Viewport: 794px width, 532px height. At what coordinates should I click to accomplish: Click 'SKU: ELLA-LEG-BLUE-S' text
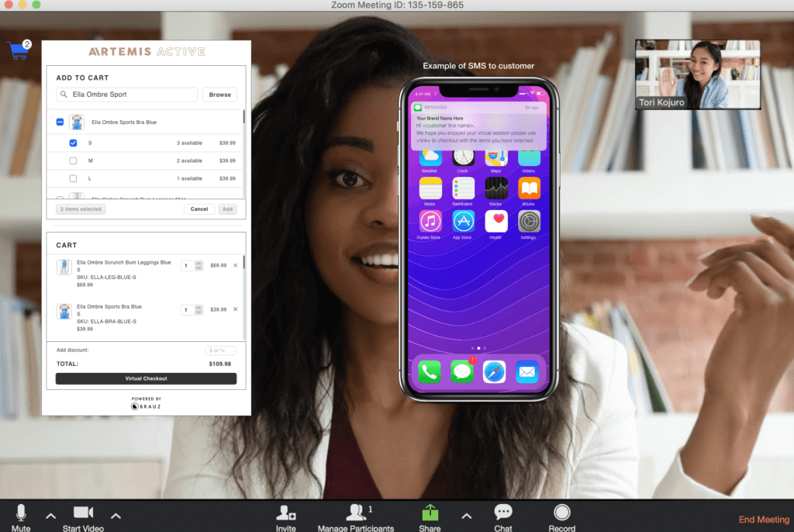pyautogui.click(x=106, y=277)
